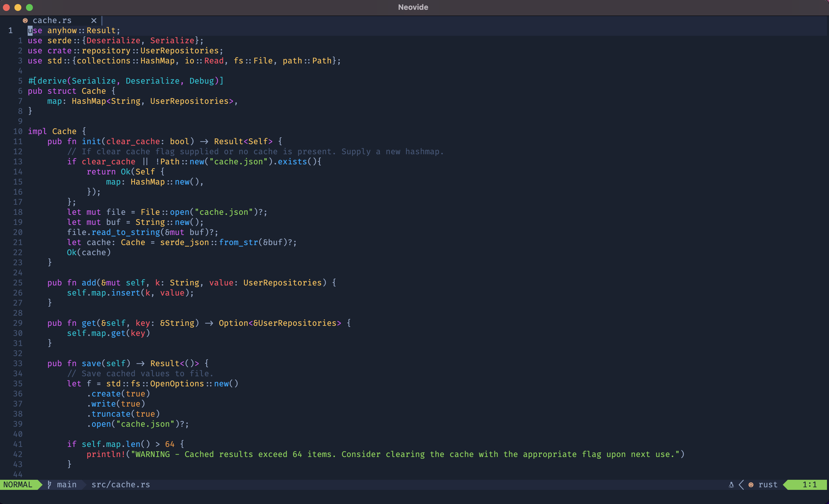The width and height of the screenshot is (829, 504).
Task: Maximize Neovide using the green button
Action: click(x=30, y=7)
